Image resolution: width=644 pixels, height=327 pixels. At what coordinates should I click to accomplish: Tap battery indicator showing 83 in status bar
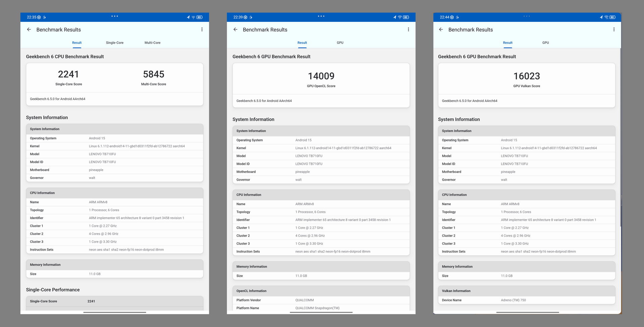coord(199,17)
